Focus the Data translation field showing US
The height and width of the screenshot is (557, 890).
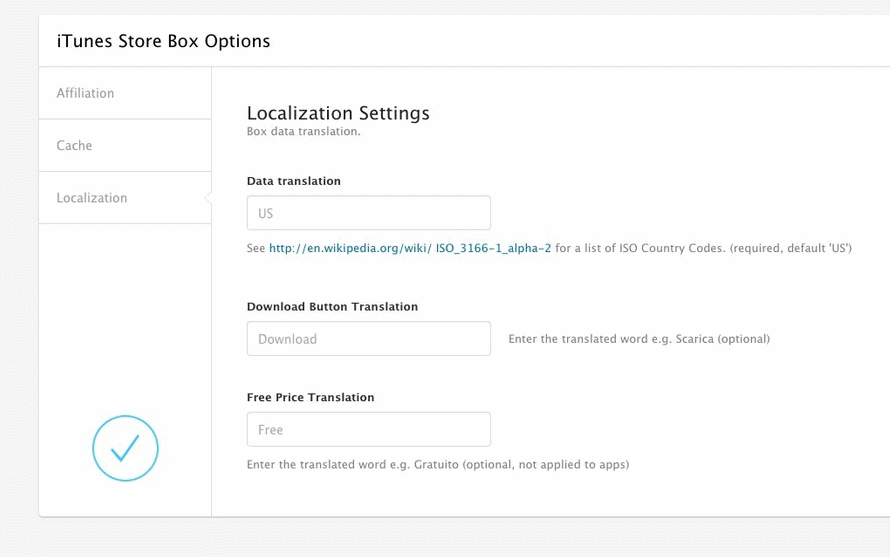(368, 213)
